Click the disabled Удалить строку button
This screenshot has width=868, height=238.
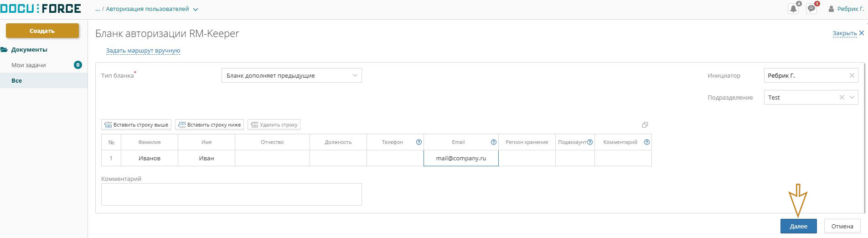(274, 125)
